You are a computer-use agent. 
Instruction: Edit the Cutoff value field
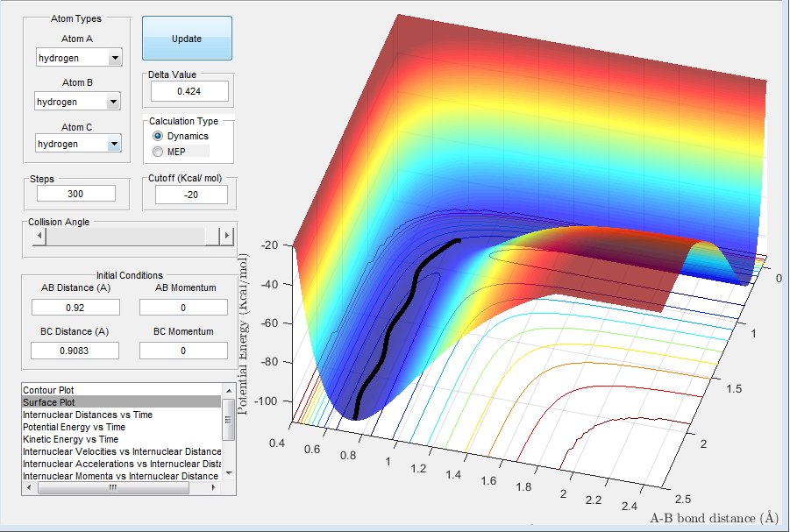191,195
